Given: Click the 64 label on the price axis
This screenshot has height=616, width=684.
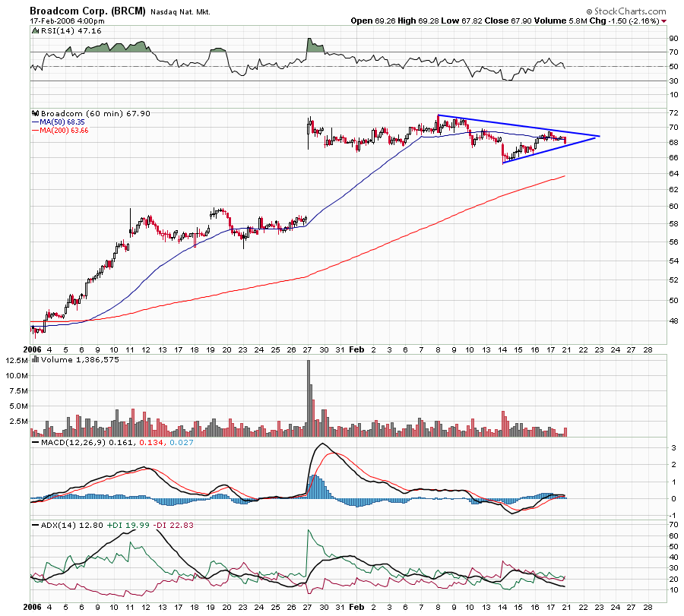Looking at the screenshot, I should (x=674, y=174).
